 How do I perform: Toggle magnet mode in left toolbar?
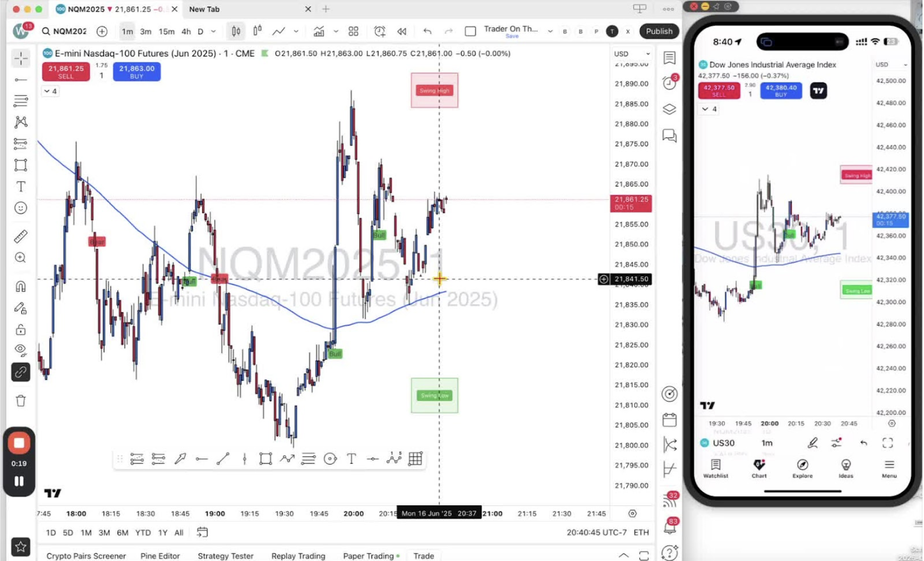coord(21,286)
